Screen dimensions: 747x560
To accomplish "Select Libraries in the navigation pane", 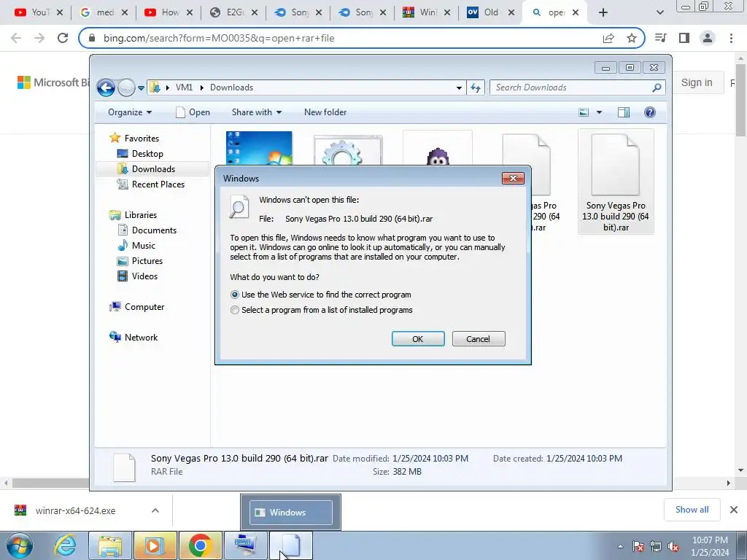I will click(x=141, y=215).
